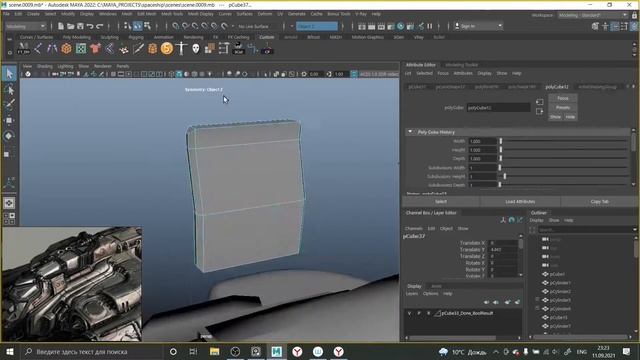Viewport: 640px width, 360px height.
Task: Click the Maya app on Windows taskbar
Action: tap(276, 351)
